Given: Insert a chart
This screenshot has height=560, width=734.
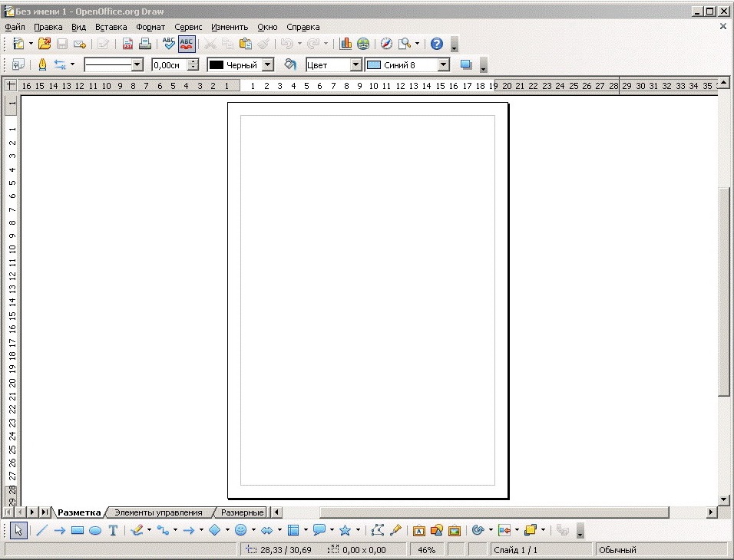Looking at the screenshot, I should pos(346,44).
